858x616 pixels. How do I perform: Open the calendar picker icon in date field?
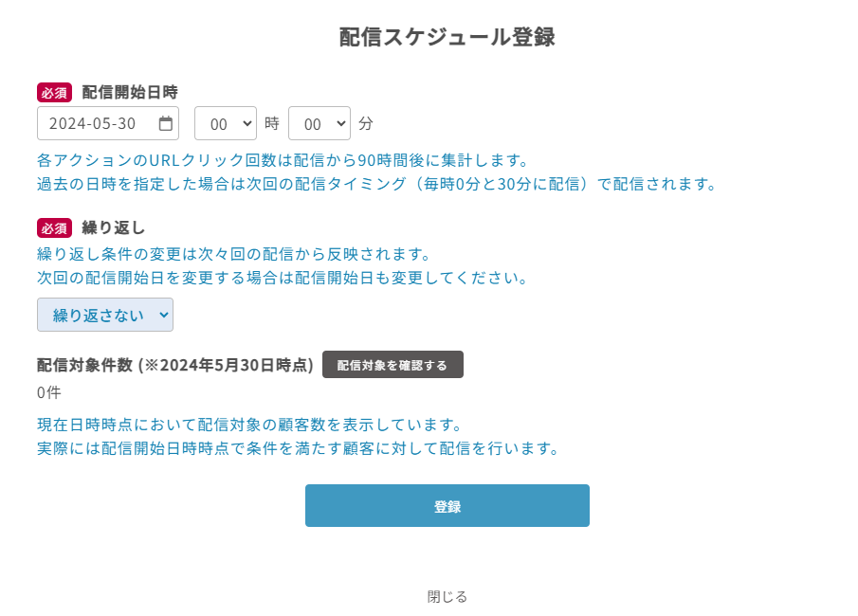pos(166,123)
